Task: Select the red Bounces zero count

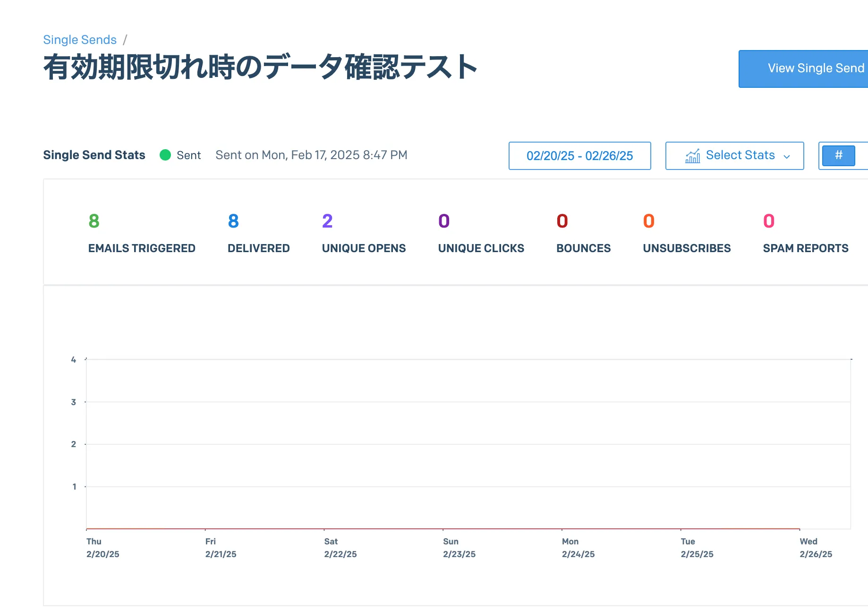Action: (x=562, y=221)
